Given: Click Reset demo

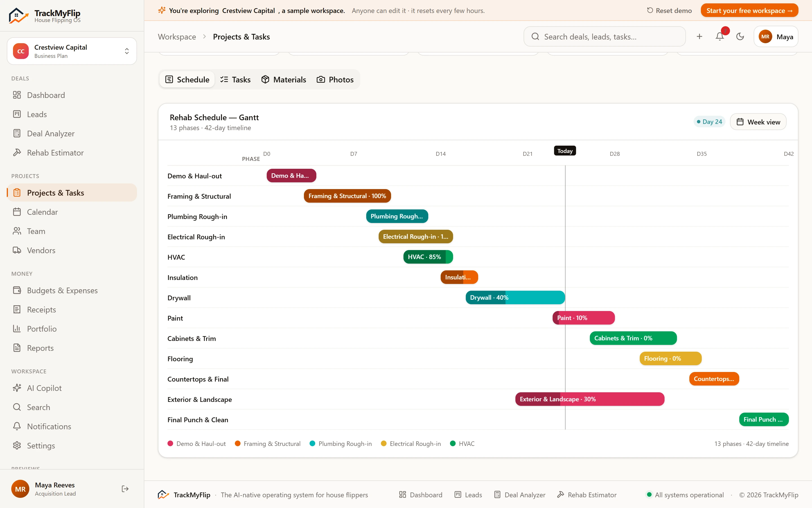Looking at the screenshot, I should 669,10.
